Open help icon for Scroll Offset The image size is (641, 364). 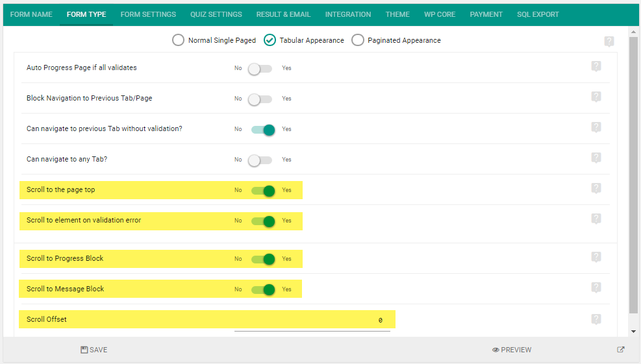[x=596, y=319]
